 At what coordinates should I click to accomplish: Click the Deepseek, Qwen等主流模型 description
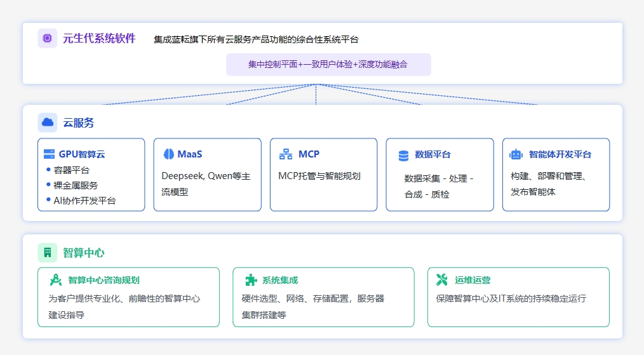(x=206, y=183)
